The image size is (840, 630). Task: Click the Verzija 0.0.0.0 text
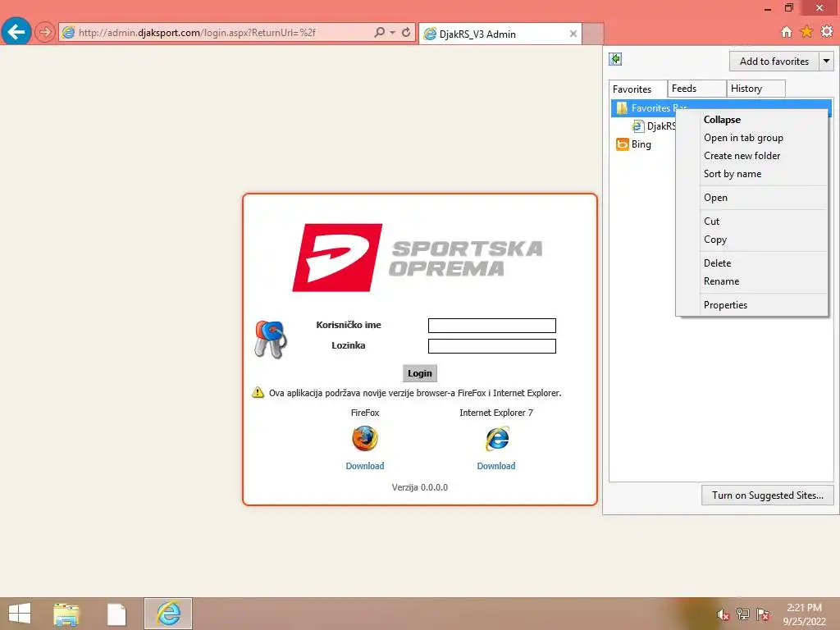[x=419, y=487]
